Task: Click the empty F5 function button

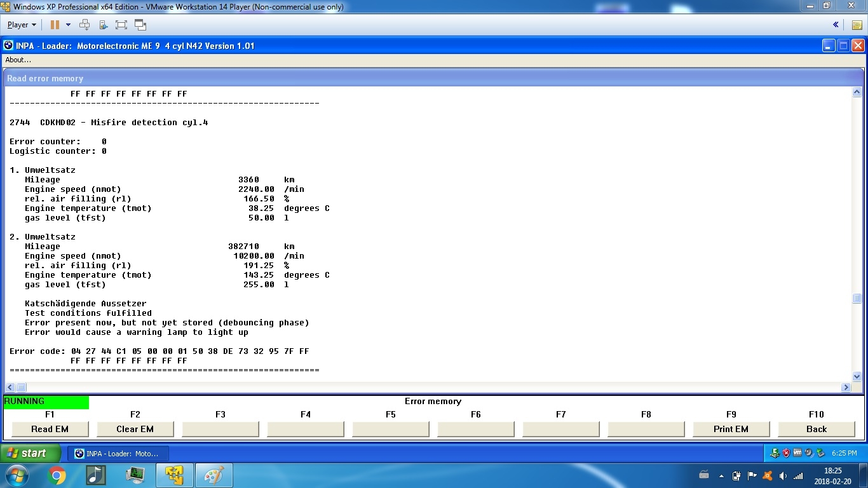Action: pos(390,429)
